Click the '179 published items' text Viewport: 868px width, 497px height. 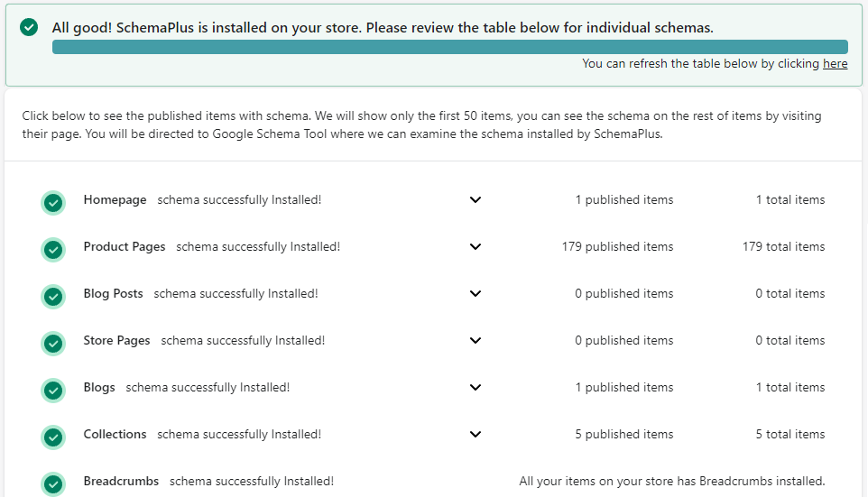(x=617, y=246)
